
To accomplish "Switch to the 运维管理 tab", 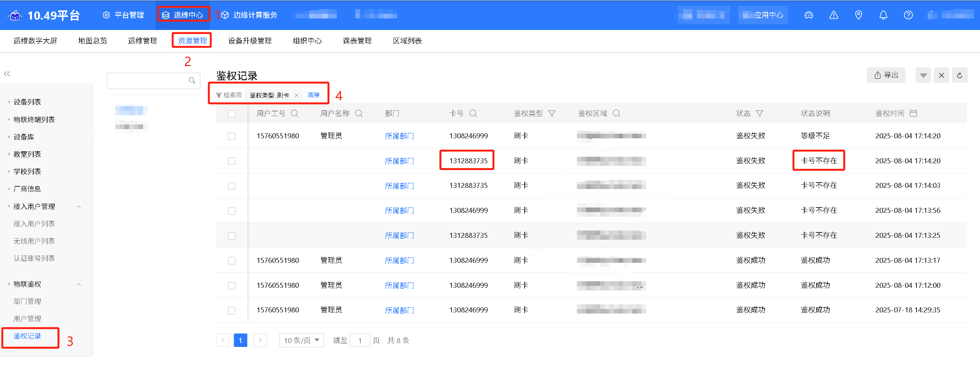I will (142, 41).
